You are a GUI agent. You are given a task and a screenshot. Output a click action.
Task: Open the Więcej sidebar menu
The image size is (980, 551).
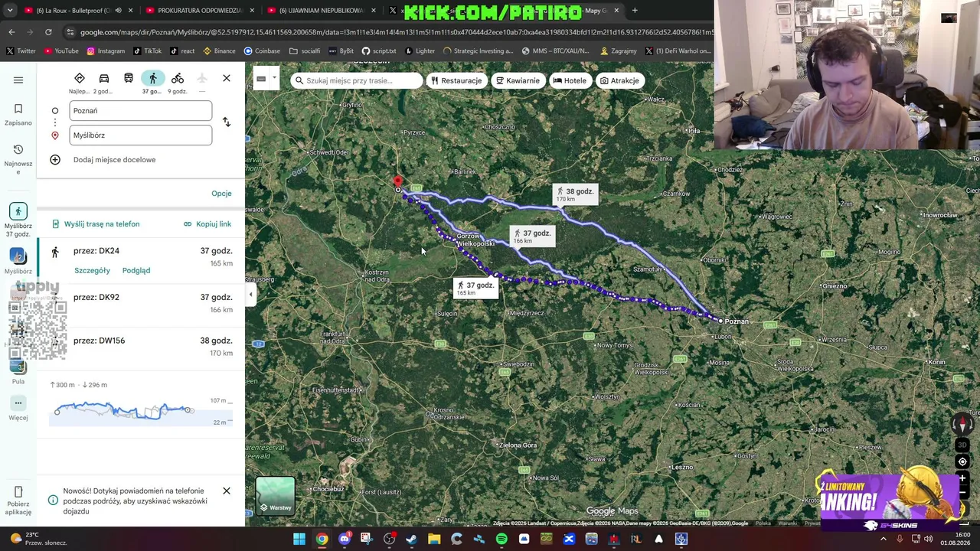point(18,409)
